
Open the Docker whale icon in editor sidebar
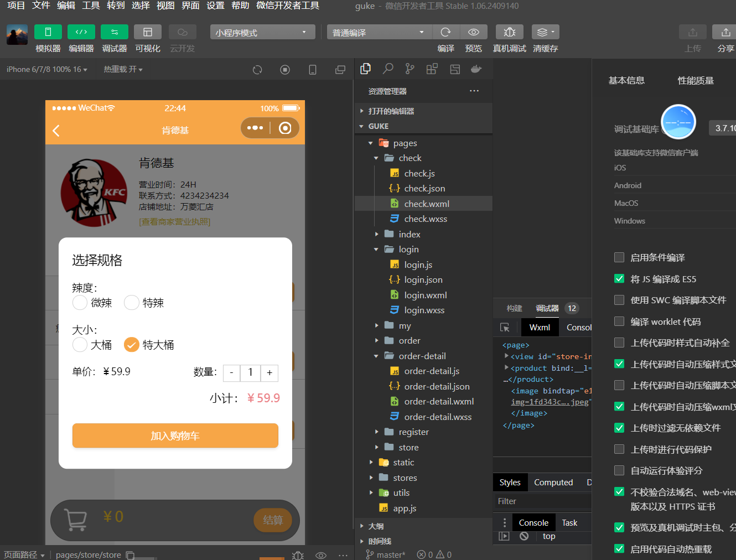[476, 69]
